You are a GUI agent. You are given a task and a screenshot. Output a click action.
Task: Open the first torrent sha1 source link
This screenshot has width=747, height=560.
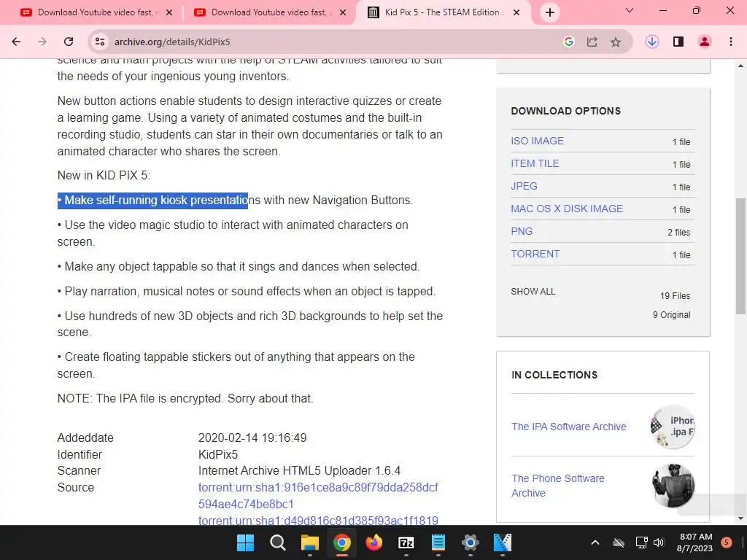click(x=318, y=496)
